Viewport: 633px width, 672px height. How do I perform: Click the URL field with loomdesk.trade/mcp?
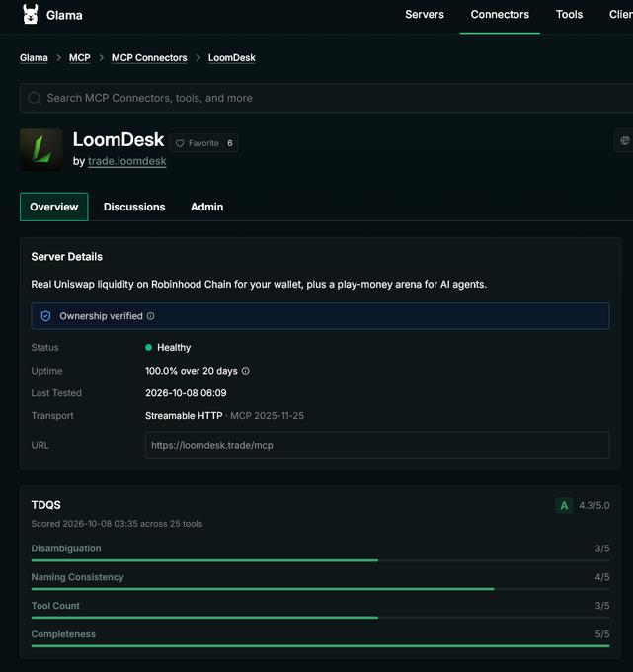(377, 445)
